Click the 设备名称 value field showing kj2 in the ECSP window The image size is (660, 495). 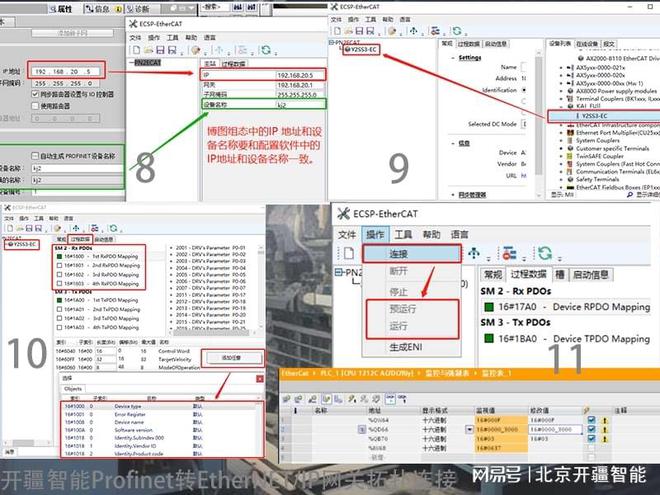300,104
